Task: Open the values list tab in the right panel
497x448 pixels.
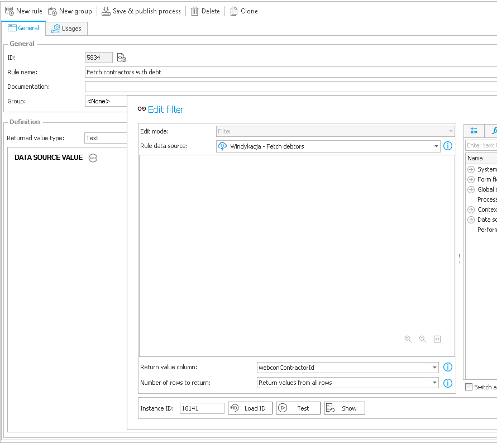Action: point(474,131)
